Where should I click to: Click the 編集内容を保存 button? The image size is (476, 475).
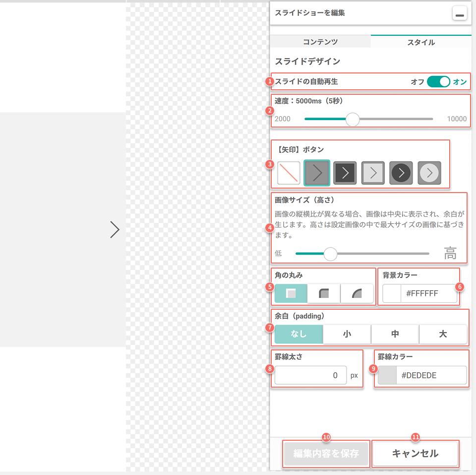(326, 454)
